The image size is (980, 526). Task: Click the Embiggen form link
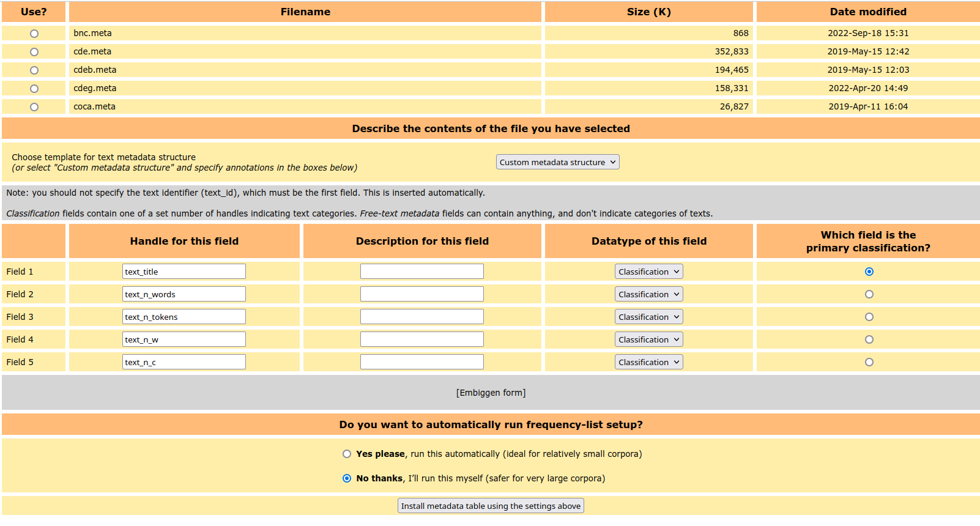tap(491, 393)
